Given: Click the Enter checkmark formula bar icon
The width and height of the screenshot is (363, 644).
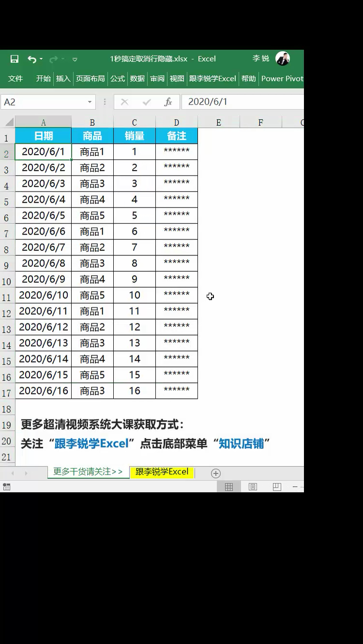Looking at the screenshot, I should coord(147,102).
